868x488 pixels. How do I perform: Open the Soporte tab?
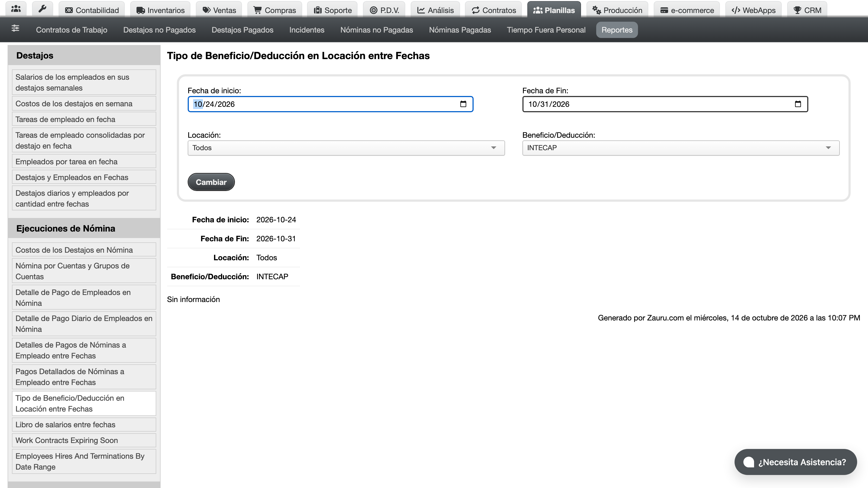pos(333,10)
